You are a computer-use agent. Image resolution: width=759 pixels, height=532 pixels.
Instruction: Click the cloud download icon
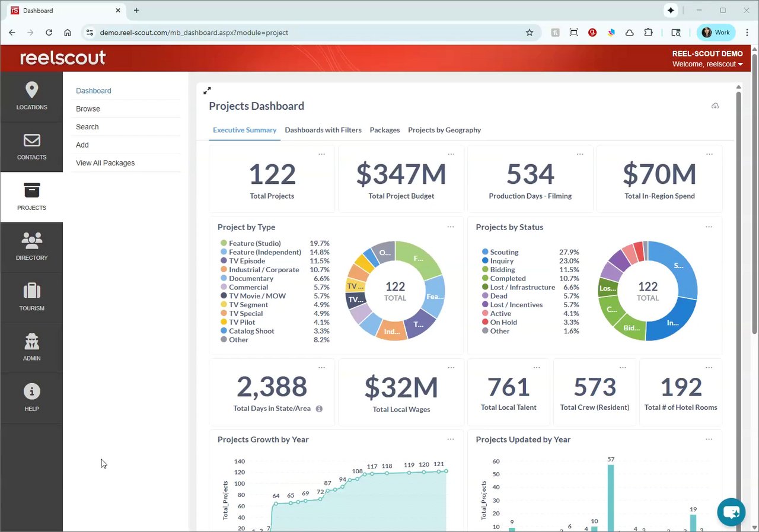click(715, 106)
